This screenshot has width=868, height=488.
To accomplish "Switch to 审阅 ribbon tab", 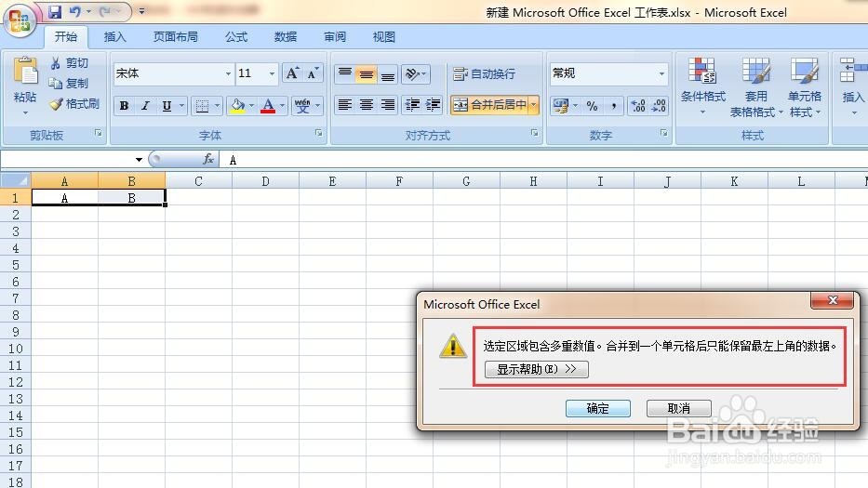I will coord(335,37).
